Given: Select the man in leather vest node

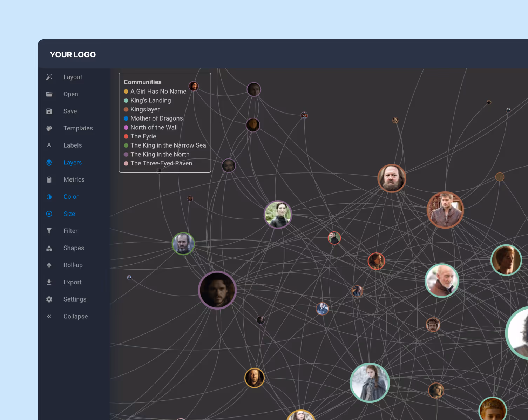Looking at the screenshot, I should (445, 210).
